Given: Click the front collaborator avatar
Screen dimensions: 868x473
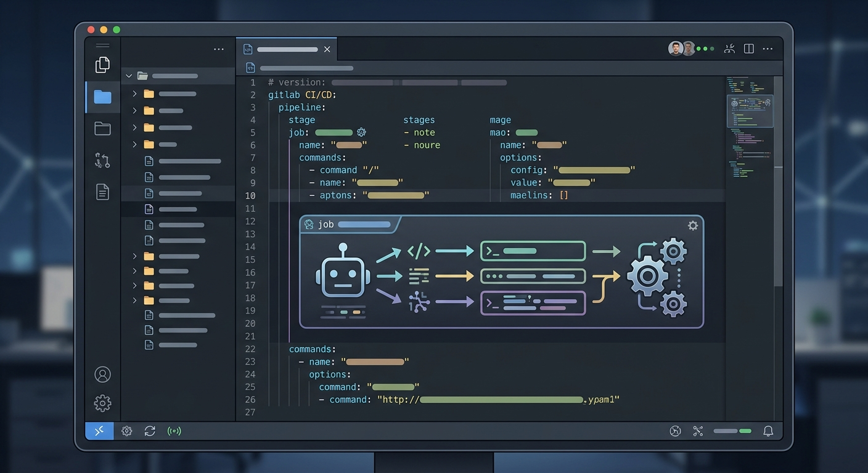Looking at the screenshot, I should coord(676,49).
